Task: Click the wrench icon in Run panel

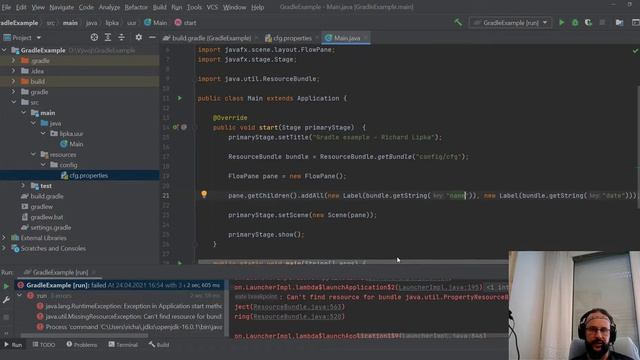Action: [x=6, y=300]
